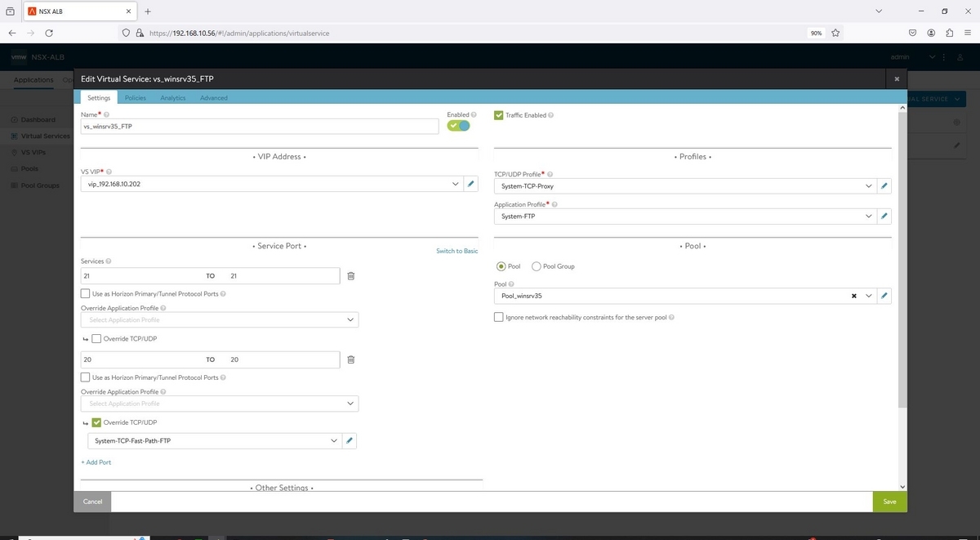Delete the port 21 service row
Image resolution: width=980 pixels, height=540 pixels.
(351, 276)
